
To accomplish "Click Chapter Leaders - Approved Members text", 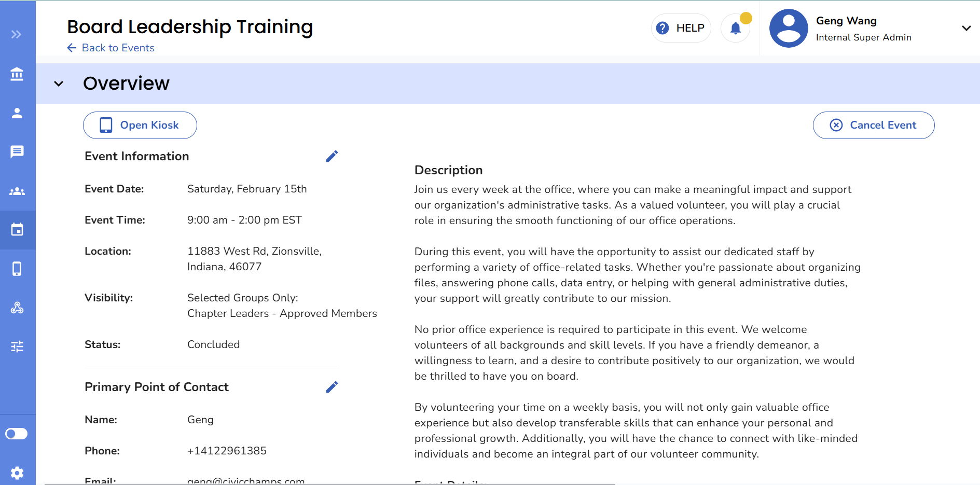I will coord(282,313).
